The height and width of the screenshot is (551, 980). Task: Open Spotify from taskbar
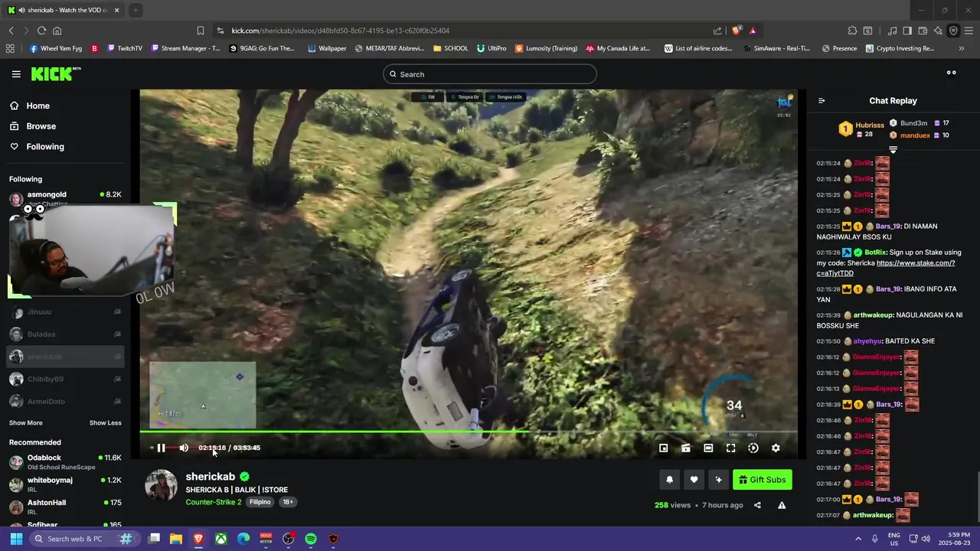(x=311, y=539)
